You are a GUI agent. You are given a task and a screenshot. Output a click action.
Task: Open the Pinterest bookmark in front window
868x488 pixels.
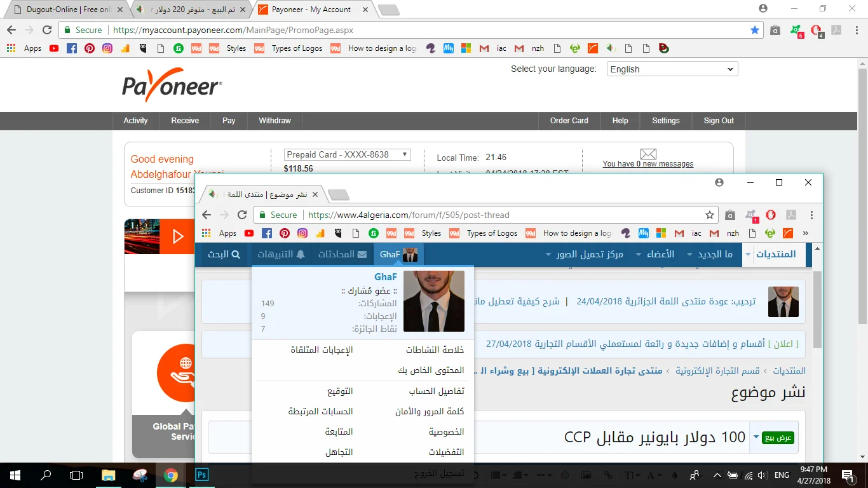[285, 233]
